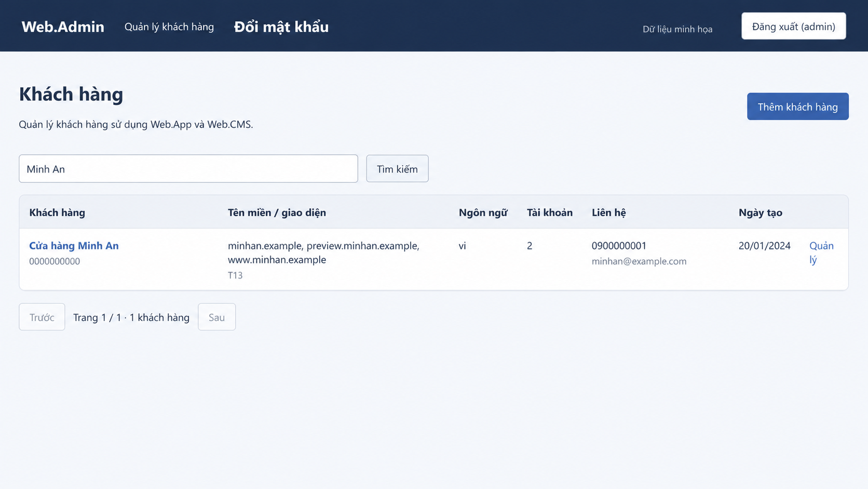Click the Sau pagination button
This screenshot has height=489, width=868.
coord(217,317)
